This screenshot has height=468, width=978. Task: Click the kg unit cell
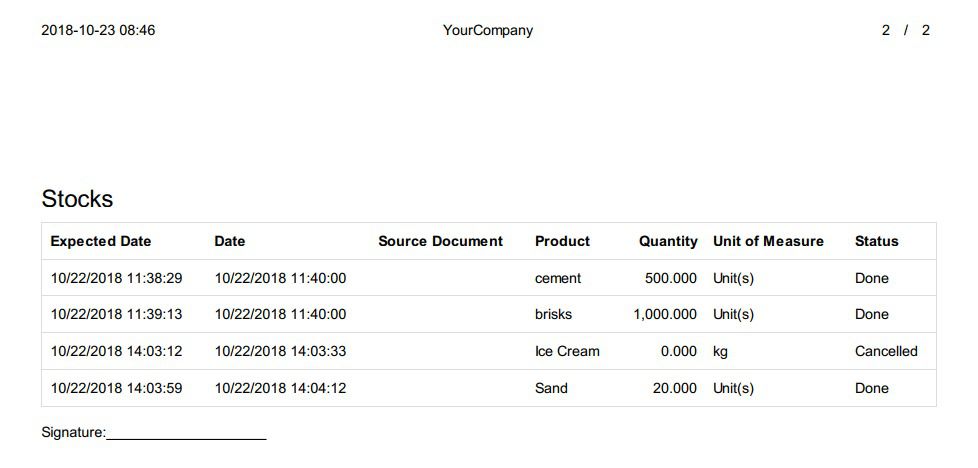(x=720, y=352)
